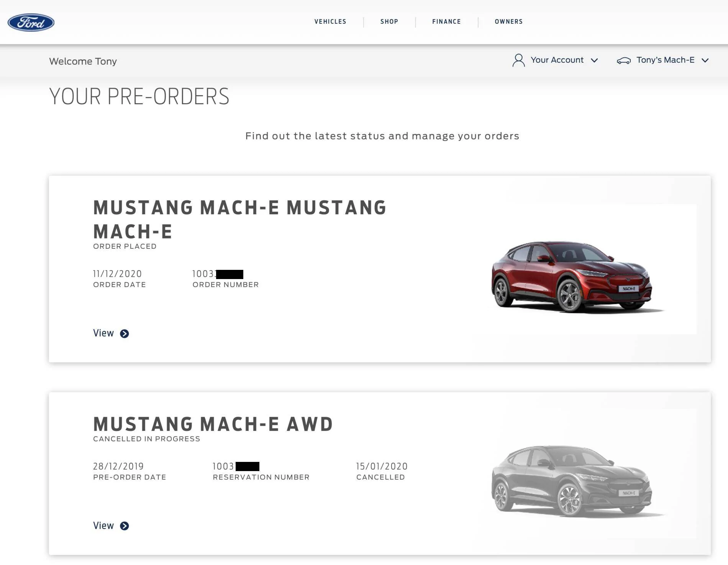728x565 pixels.
Task: Click the 28/12/2019 pre-order date
Action: (x=118, y=466)
